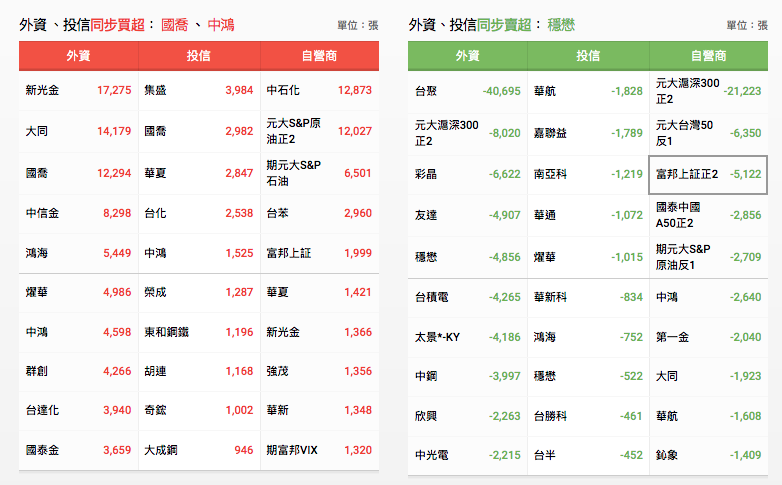Select the red 外資 column header
This screenshot has height=485, width=782.
point(78,56)
